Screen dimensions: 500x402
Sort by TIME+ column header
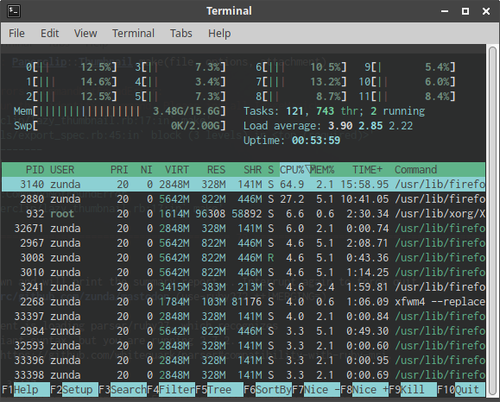pyautogui.click(x=367, y=170)
